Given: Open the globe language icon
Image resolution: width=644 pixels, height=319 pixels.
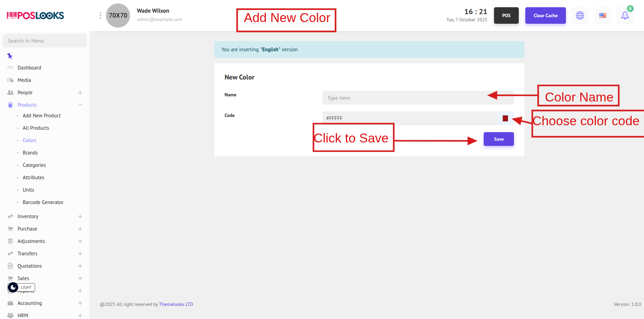Looking at the screenshot, I should point(580,15).
